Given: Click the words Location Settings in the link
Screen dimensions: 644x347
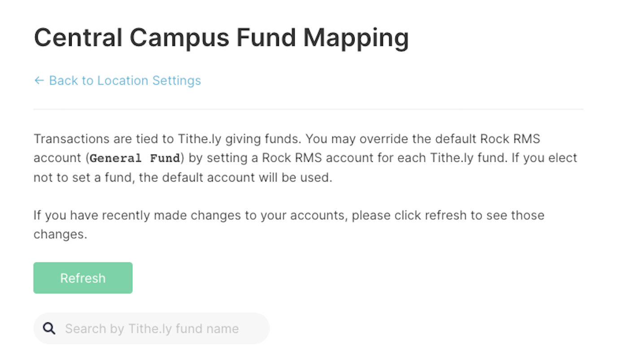Looking at the screenshot, I should [149, 81].
